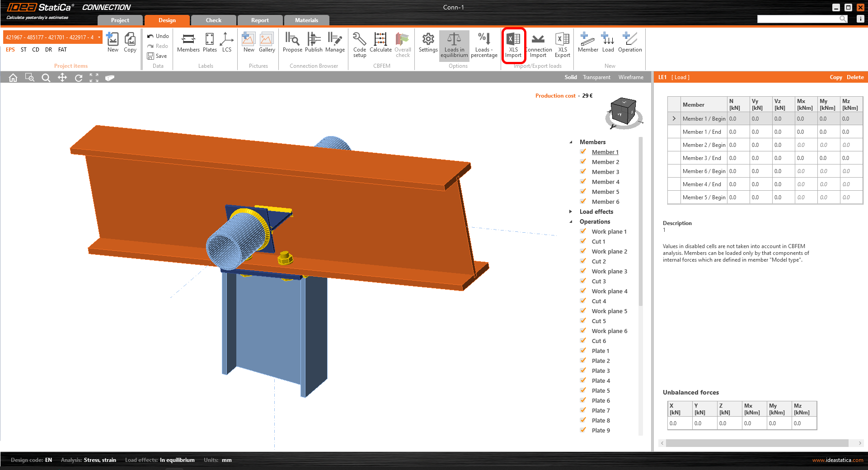Visit the www.ideastatica.com link

838,460
